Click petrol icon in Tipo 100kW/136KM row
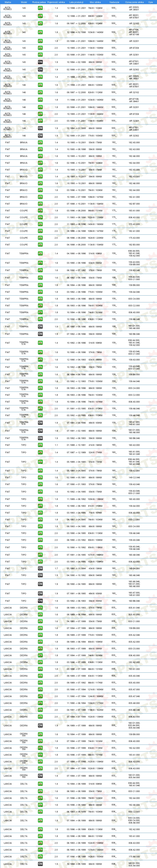The width and height of the screenshot is (157, 868). [40, 499]
